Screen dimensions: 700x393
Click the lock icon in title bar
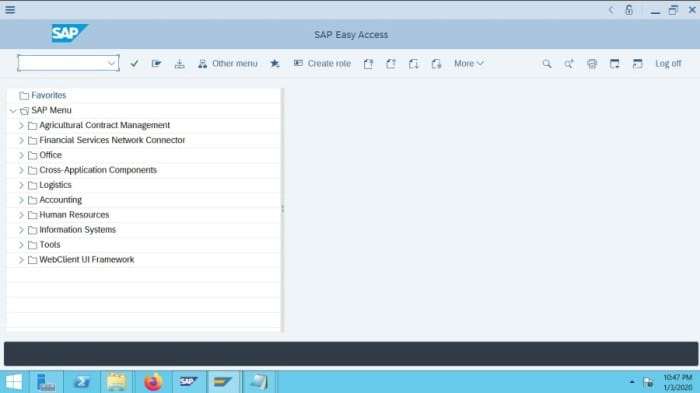pyautogui.click(x=629, y=10)
